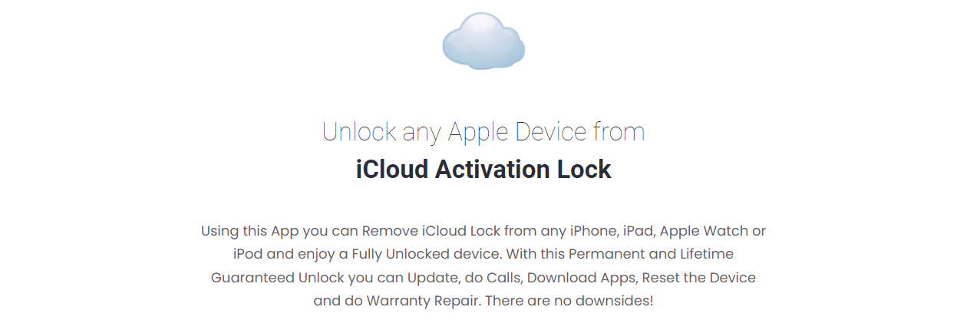
Task: Click the bold "iCloud Activation Lock" title
Action: (483, 169)
